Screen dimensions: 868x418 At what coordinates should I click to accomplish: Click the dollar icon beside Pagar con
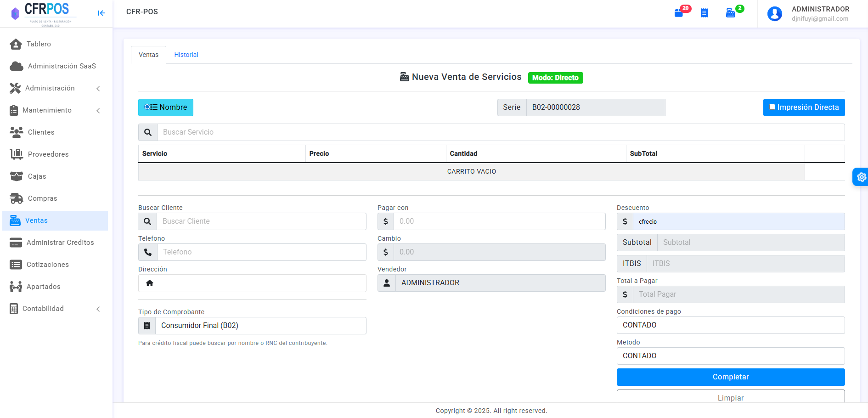click(386, 221)
